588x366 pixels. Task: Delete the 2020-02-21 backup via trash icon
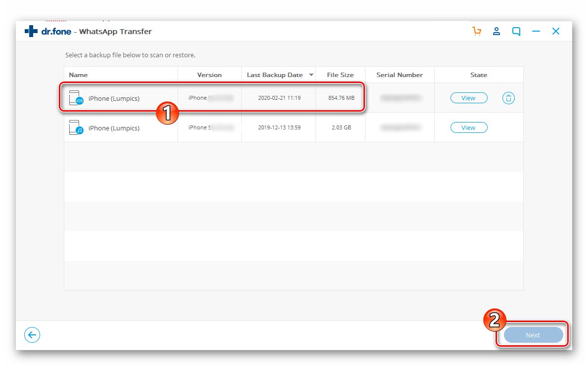pyautogui.click(x=508, y=98)
